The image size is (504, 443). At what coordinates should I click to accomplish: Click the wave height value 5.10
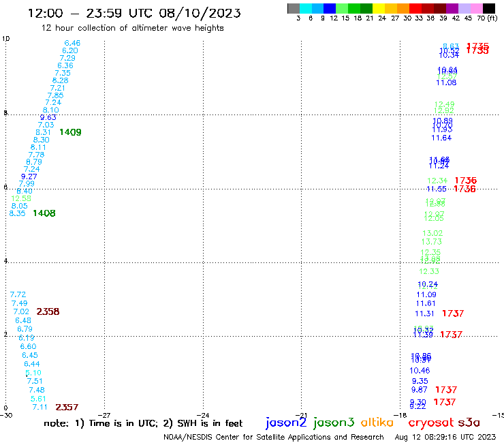pos(33,373)
